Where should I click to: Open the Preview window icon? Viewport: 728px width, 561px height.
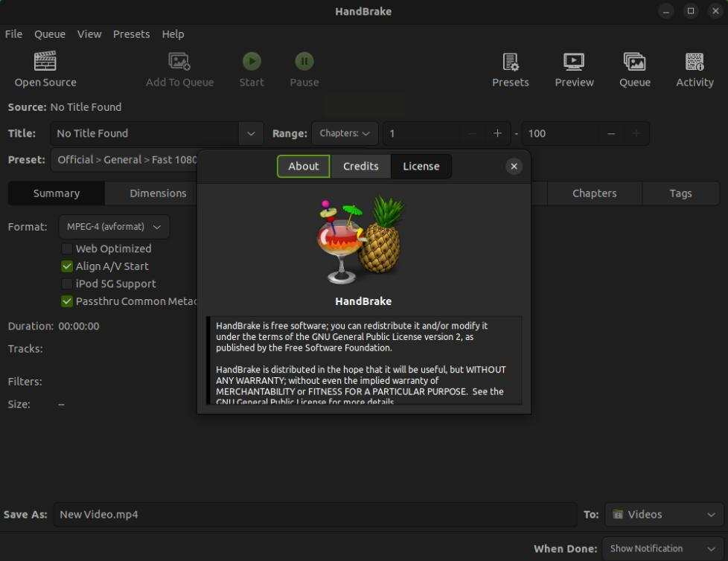pos(574,61)
